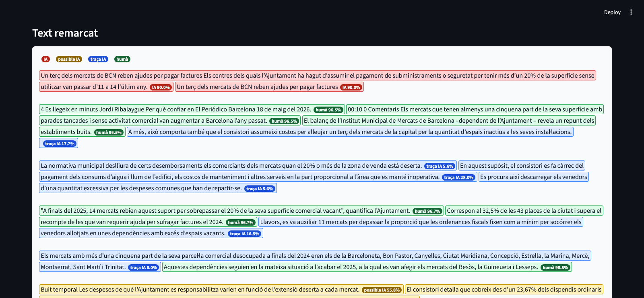The width and height of the screenshot is (644, 298).
Task: Click the possible IA 55.8% badge
Action: point(382,290)
